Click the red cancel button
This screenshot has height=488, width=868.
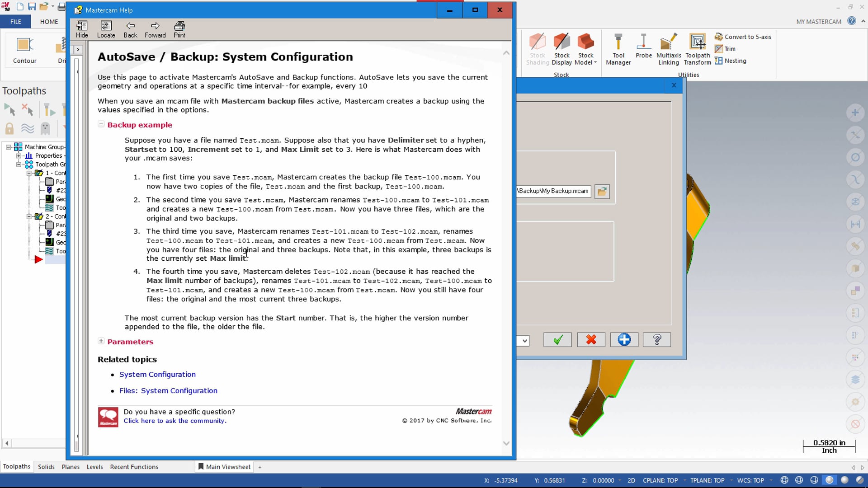click(x=591, y=340)
